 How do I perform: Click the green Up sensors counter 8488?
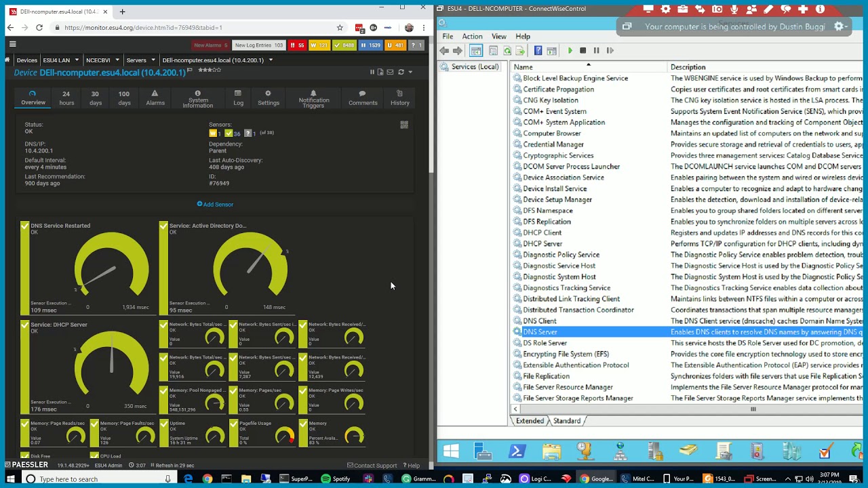click(x=344, y=45)
